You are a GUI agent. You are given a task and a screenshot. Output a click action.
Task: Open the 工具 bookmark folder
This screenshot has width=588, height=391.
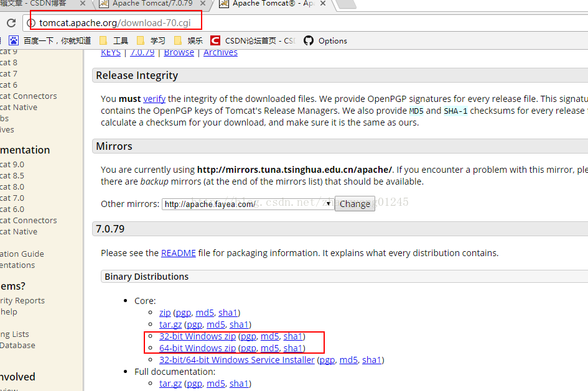(x=114, y=40)
